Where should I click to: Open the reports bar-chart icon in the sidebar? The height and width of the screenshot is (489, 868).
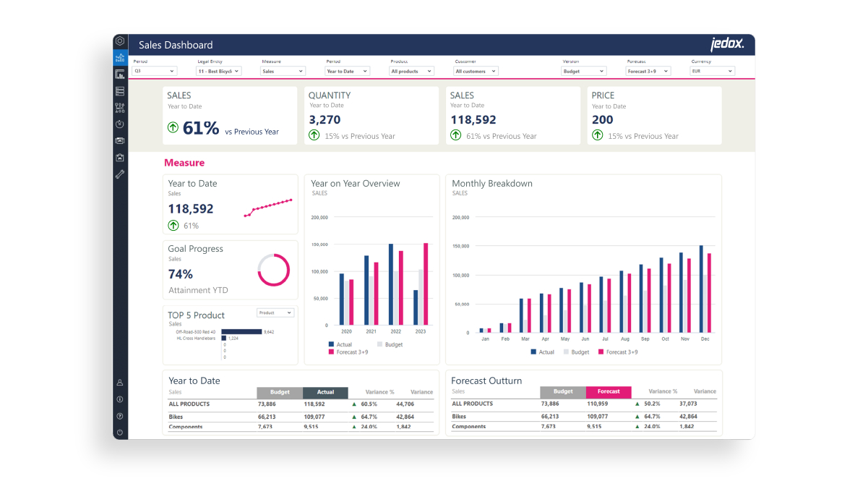120,72
